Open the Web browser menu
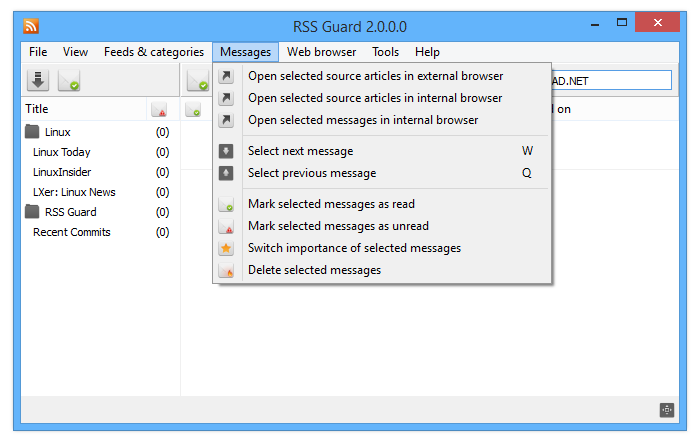Image resolution: width=698 pixels, height=445 pixels. (x=321, y=52)
